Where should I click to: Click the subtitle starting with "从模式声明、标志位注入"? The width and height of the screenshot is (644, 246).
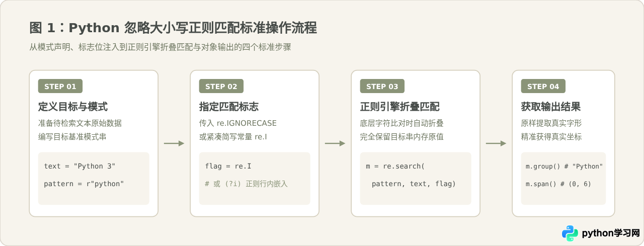160,48
